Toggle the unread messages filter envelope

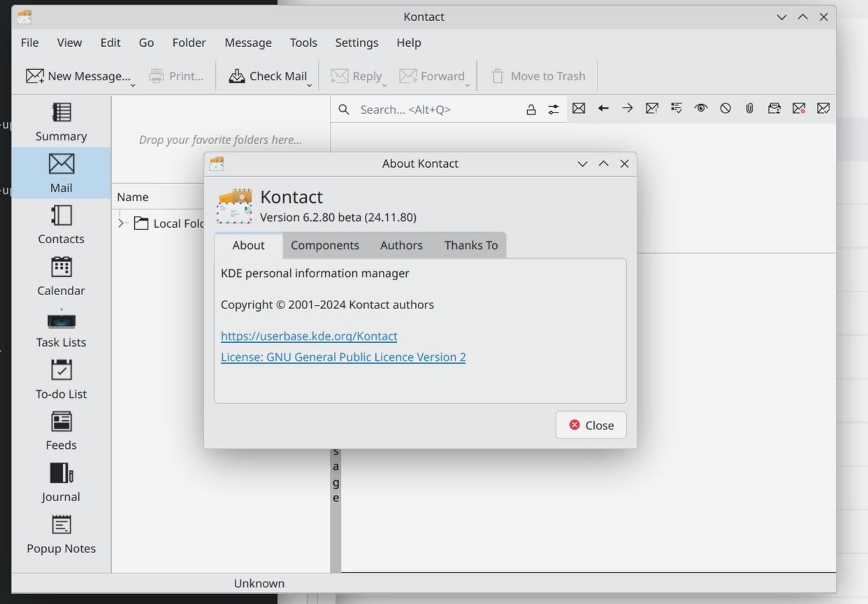click(579, 108)
